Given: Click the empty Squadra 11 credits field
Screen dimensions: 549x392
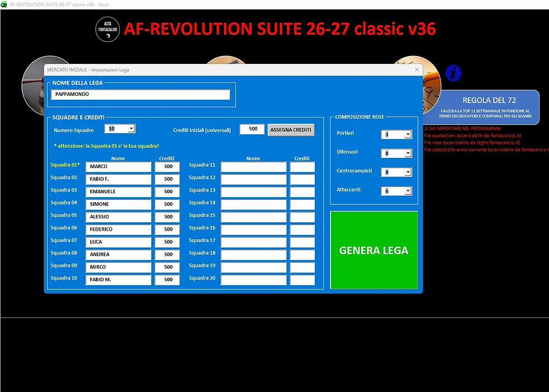Looking at the screenshot, I should [303, 167].
